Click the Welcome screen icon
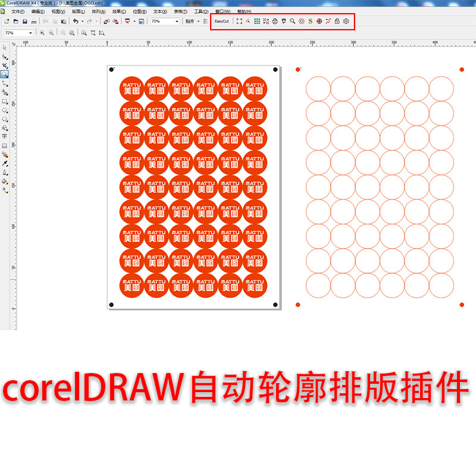476x476 pixels. (x=141, y=21)
